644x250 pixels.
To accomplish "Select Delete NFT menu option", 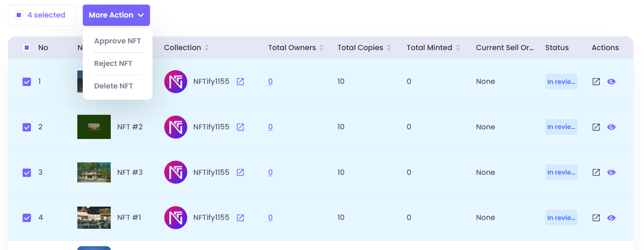I will pos(114,86).
